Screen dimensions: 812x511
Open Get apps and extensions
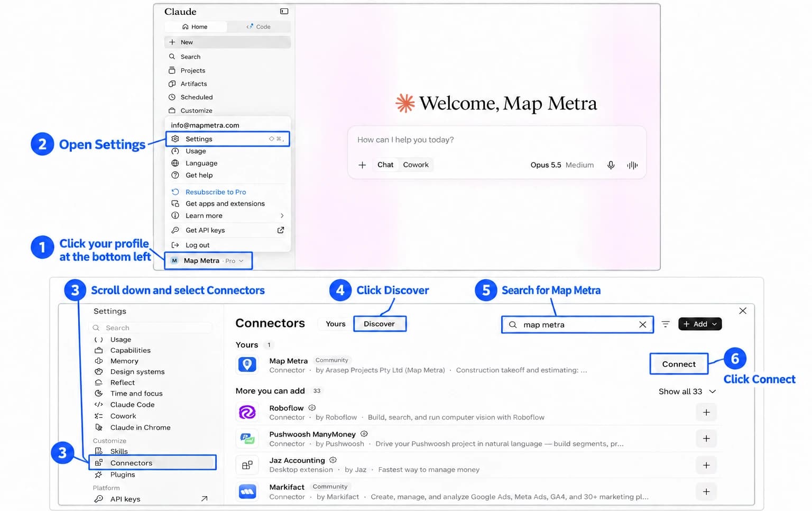click(227, 204)
